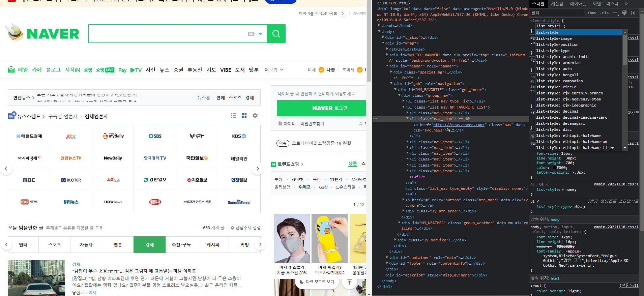
Task: Open 관심주제 설정 topic settings
Action: click(245, 228)
